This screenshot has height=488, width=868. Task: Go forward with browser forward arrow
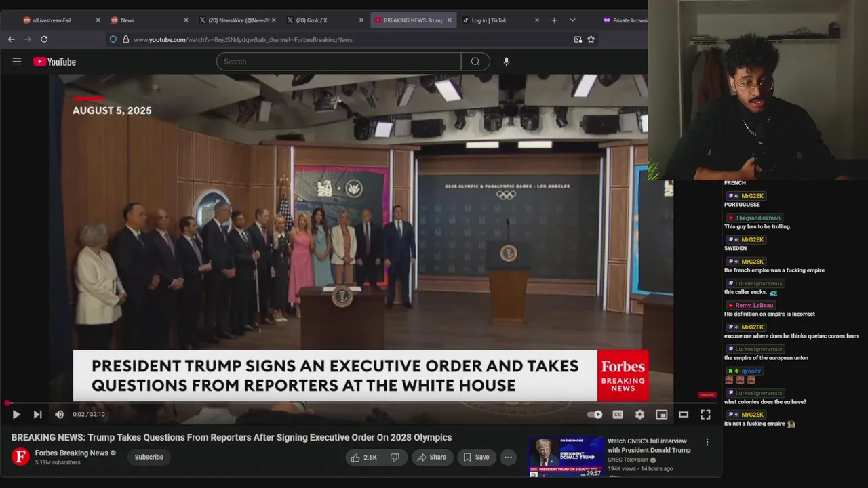[x=28, y=39]
